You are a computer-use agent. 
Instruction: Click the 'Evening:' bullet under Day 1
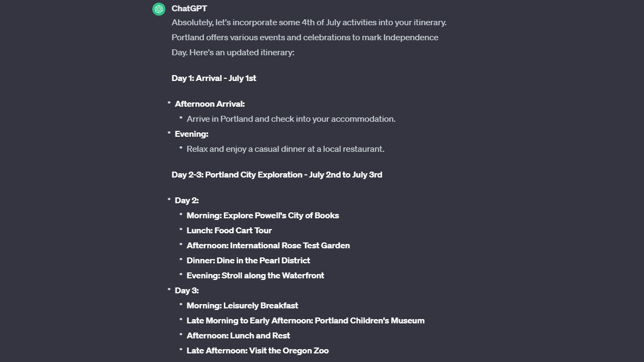coord(192,134)
